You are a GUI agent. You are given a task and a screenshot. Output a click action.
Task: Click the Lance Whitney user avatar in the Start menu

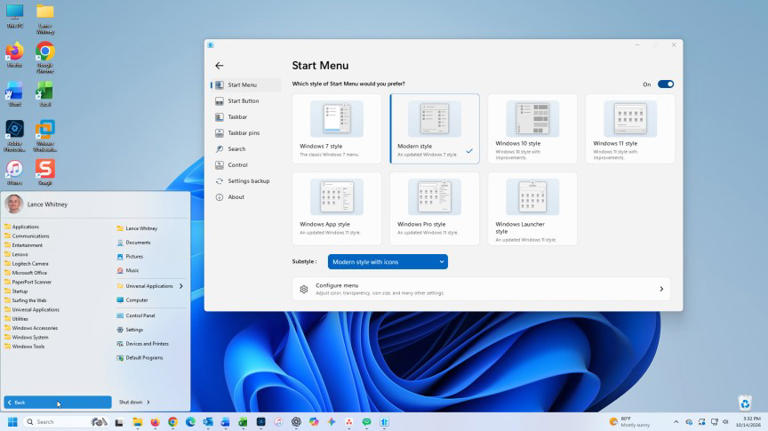tap(14, 204)
